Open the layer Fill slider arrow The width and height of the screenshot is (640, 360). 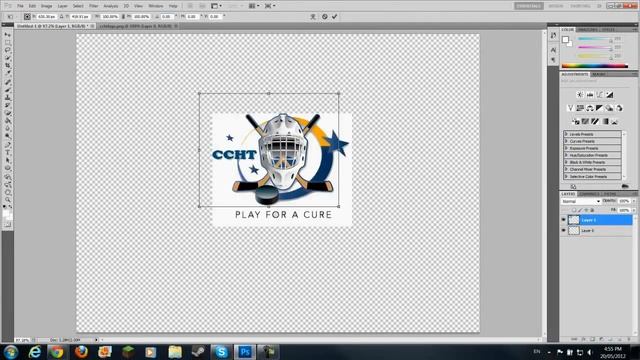pyautogui.click(x=634, y=210)
